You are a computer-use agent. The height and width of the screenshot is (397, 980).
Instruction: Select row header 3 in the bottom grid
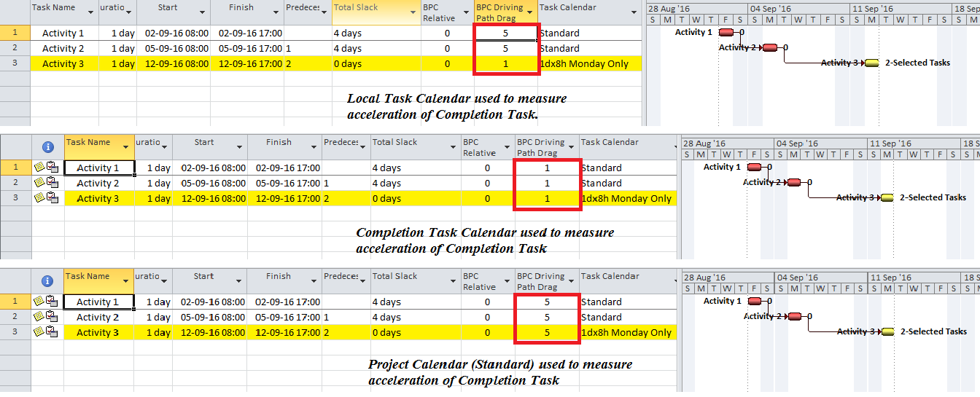coord(15,332)
